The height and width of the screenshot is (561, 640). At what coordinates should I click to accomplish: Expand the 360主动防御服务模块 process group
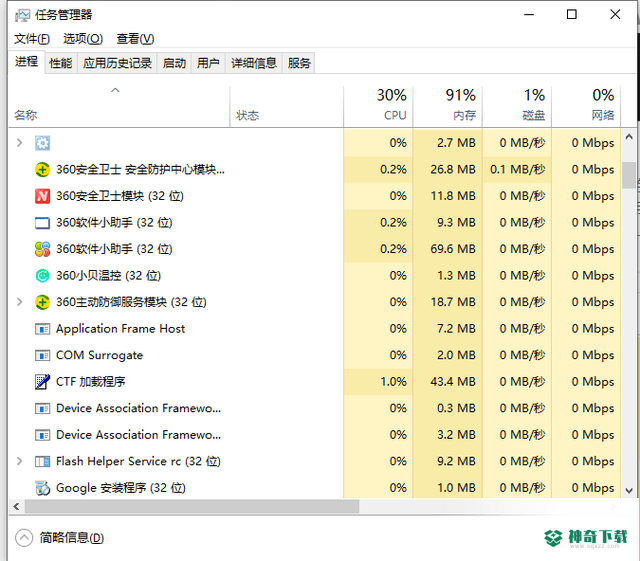pyautogui.click(x=19, y=302)
